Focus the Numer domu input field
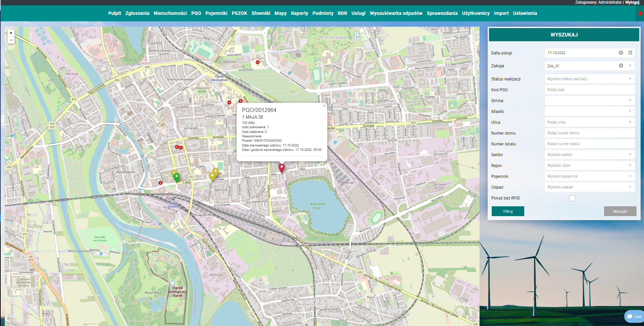The width and height of the screenshot is (644, 326). [590, 133]
